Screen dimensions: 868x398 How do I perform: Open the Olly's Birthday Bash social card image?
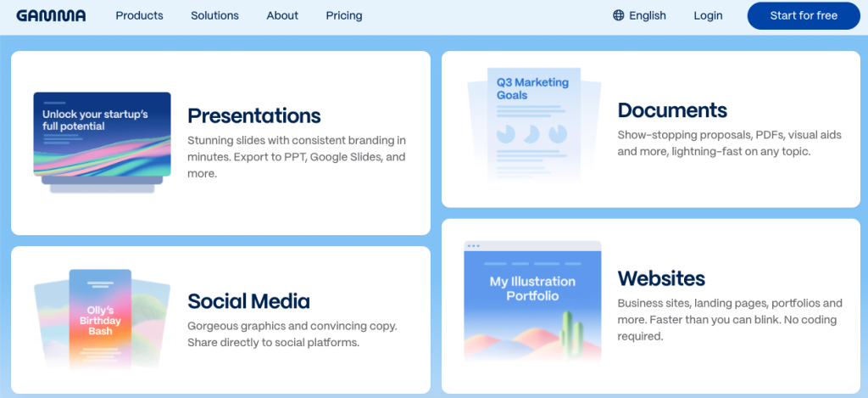(x=101, y=321)
